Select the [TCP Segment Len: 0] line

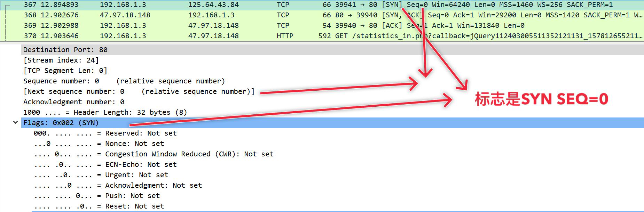pos(332,71)
